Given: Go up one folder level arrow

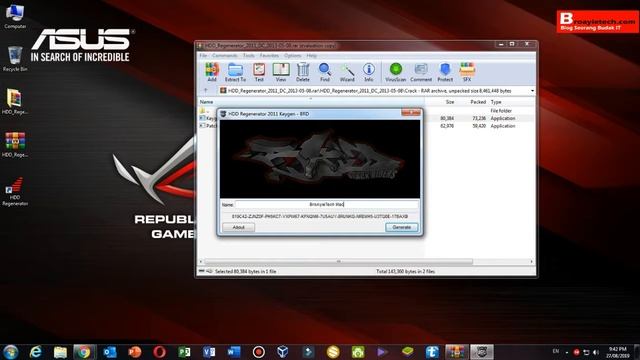Looking at the screenshot, I should tap(206, 90).
